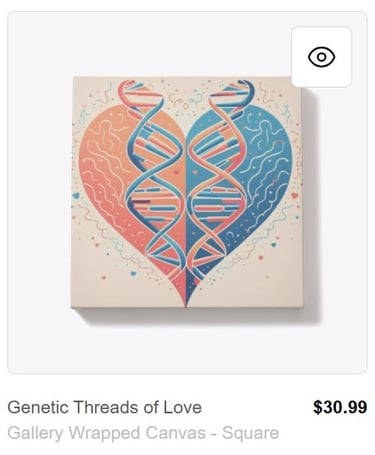Click the eye preview icon
Viewport: 375px width, 455px height.
321,57
